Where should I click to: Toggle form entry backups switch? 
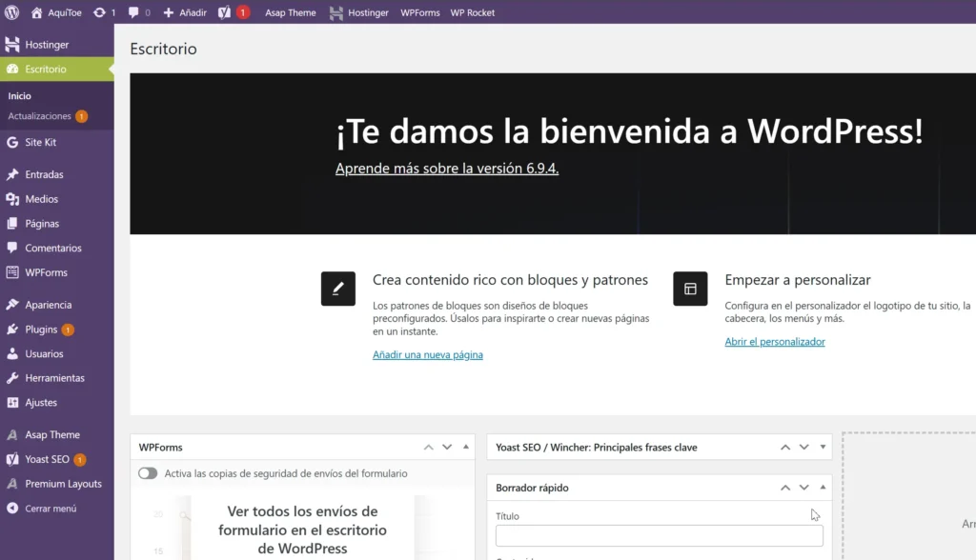[148, 473]
